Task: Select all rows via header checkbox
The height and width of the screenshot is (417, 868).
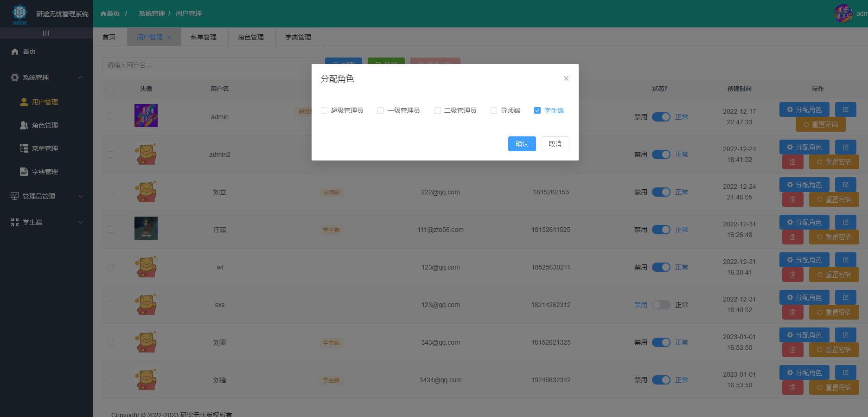Action: click(x=111, y=89)
